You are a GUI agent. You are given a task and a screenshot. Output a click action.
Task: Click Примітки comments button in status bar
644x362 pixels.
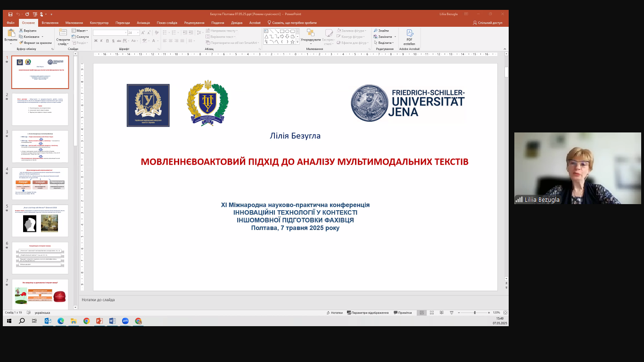[x=403, y=313]
